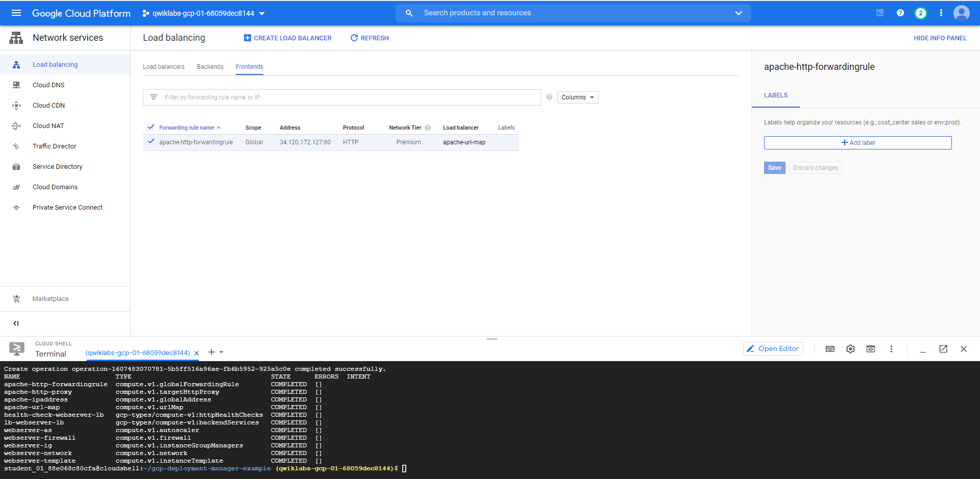This screenshot has width=980, height=479.
Task: Click the 34.120.172.127:80 address cell
Action: click(x=305, y=142)
